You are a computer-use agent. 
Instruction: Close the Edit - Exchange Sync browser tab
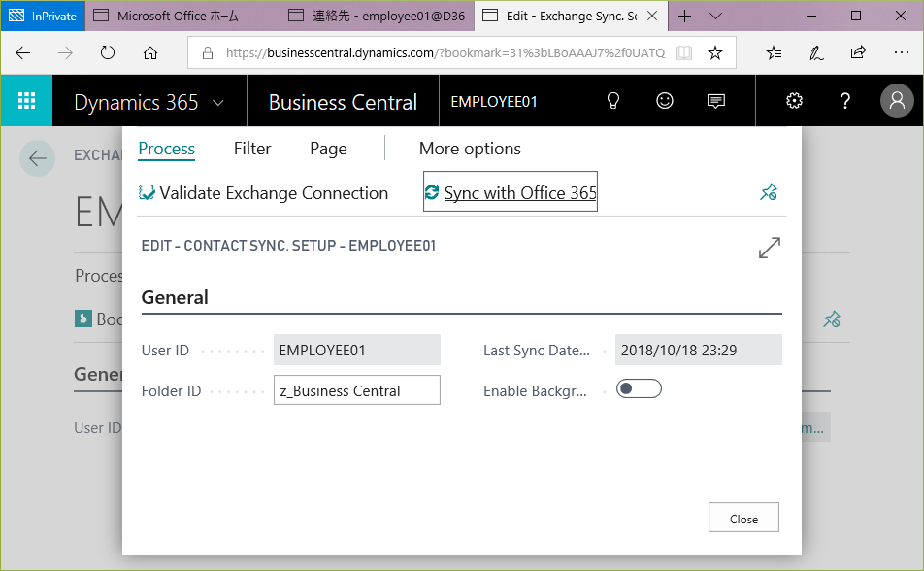[652, 16]
